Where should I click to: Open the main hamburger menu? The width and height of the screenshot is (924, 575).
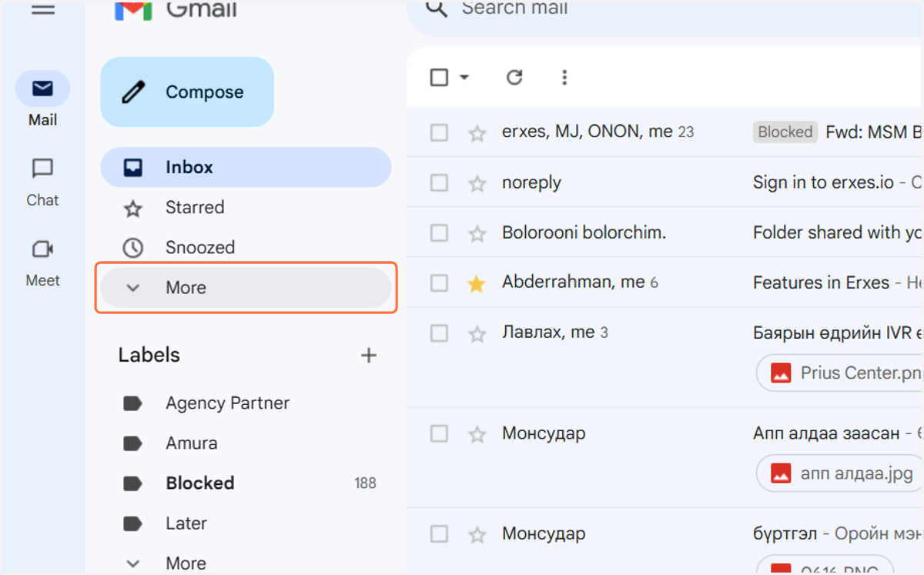[42, 9]
